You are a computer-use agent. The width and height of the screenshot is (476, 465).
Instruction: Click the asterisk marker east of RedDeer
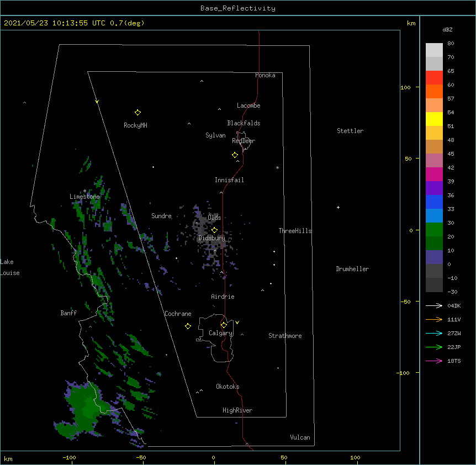tap(277, 167)
